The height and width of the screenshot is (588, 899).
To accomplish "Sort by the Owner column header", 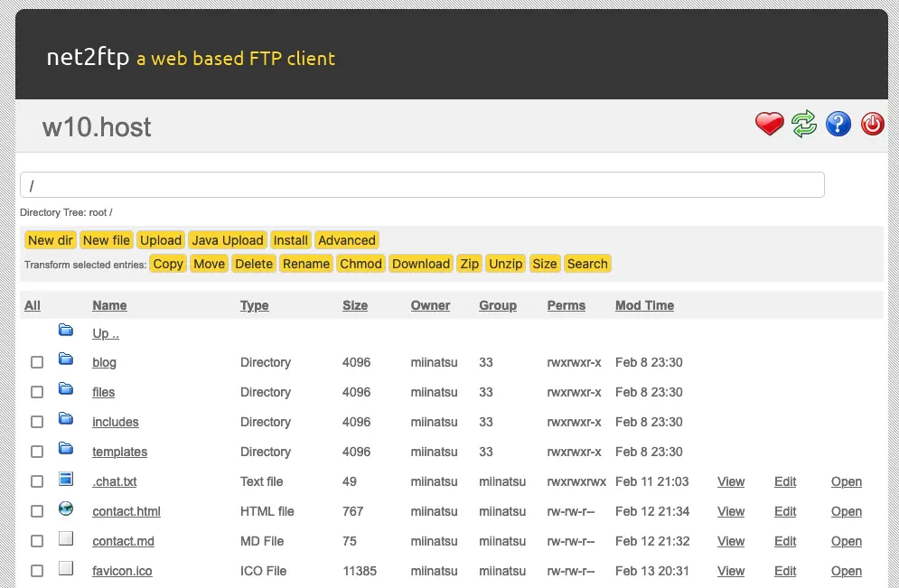I will click(430, 305).
